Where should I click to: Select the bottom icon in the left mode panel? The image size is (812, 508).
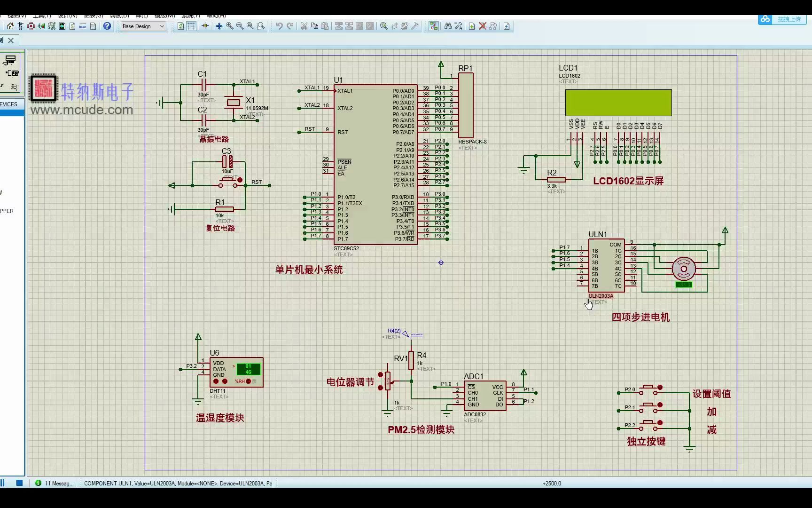[14, 87]
